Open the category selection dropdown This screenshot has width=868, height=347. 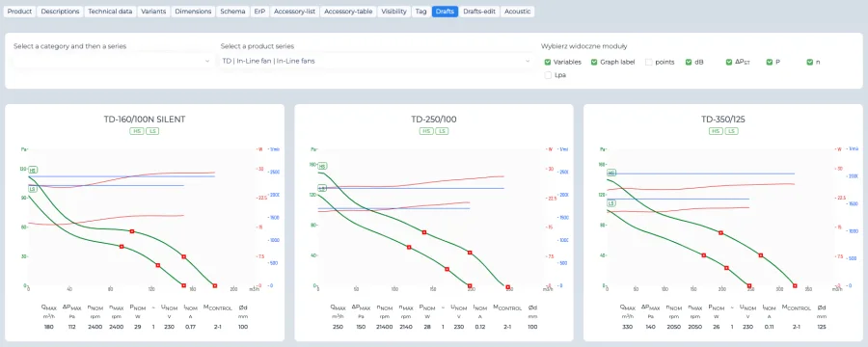pos(113,61)
